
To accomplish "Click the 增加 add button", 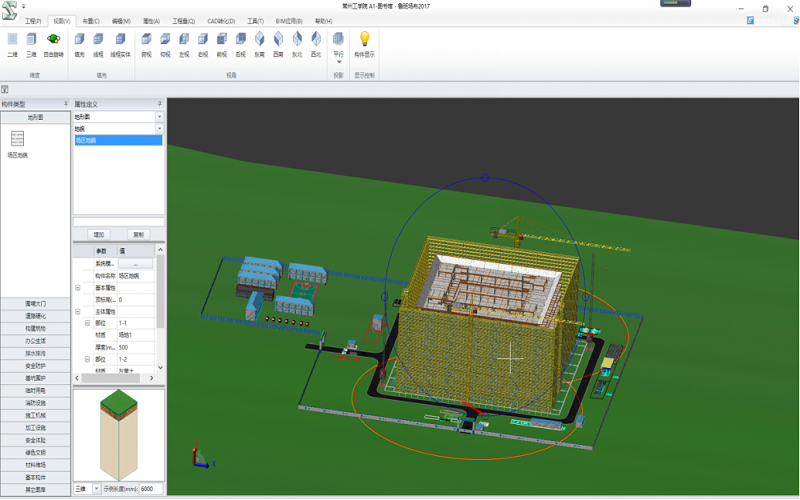I will [x=99, y=235].
